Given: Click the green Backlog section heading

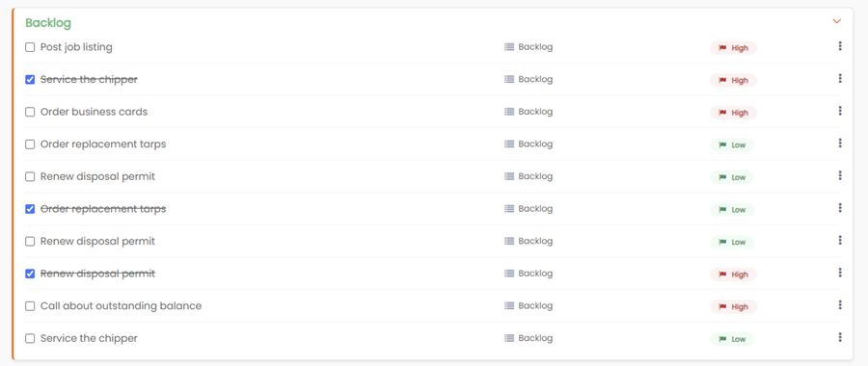Looking at the screenshot, I should 48,23.
